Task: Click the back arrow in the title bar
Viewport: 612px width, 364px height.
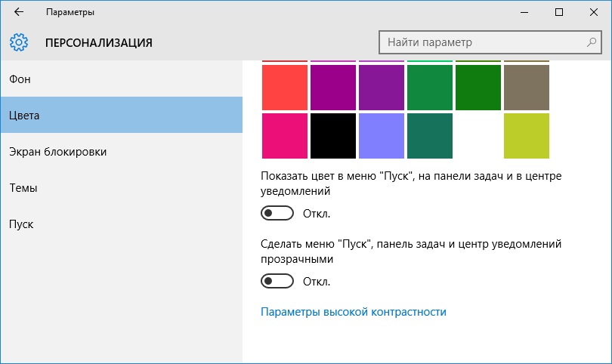Action: 19,12
